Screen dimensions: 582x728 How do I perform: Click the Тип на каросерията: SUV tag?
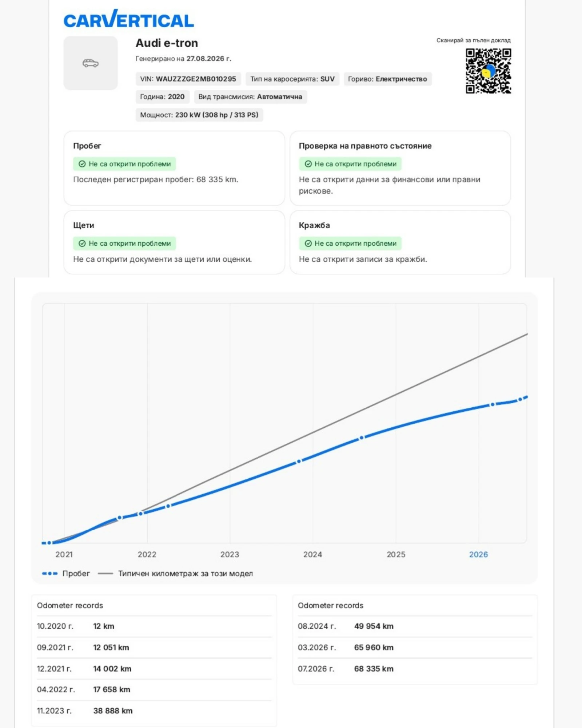(x=292, y=79)
